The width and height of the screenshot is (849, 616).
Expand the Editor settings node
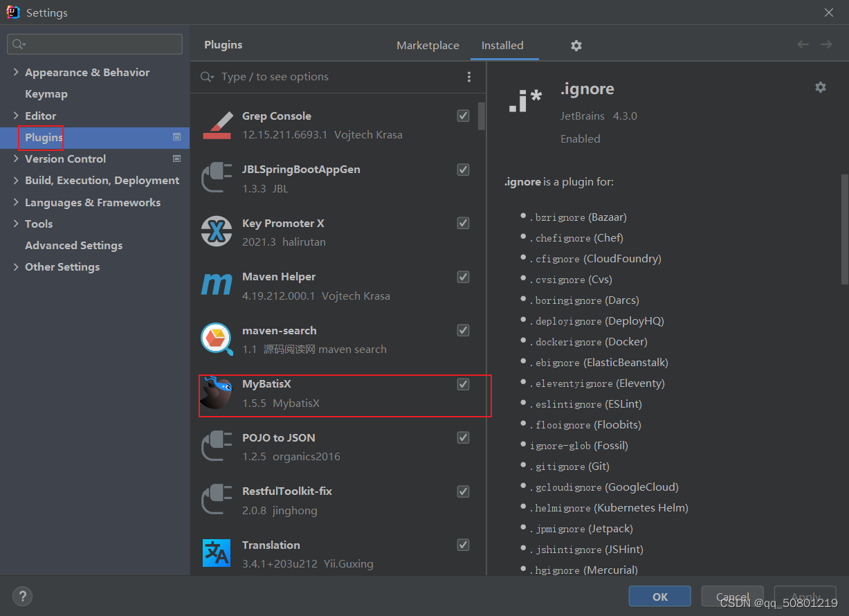pos(16,116)
